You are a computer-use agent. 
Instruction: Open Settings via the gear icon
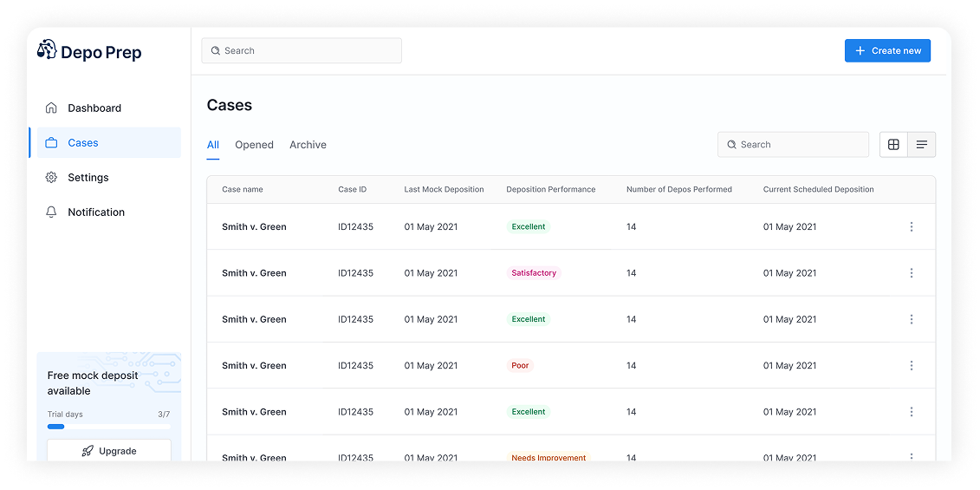[x=51, y=178]
